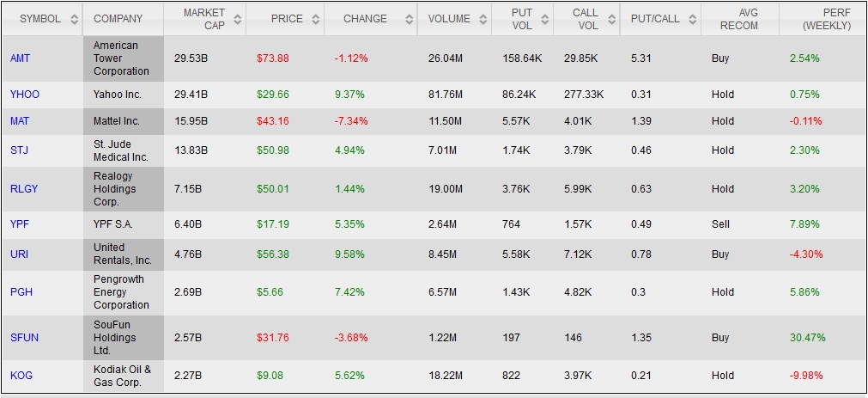Screen dimensions: 868x398
Task: Select the Kodiak Oil & Gas Corp. cell
Action: tap(124, 376)
